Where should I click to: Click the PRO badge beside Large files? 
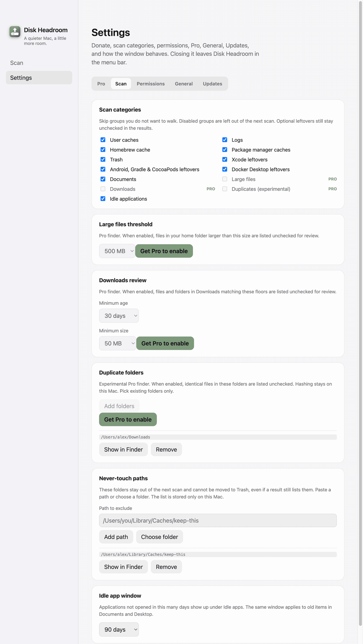coord(332,179)
